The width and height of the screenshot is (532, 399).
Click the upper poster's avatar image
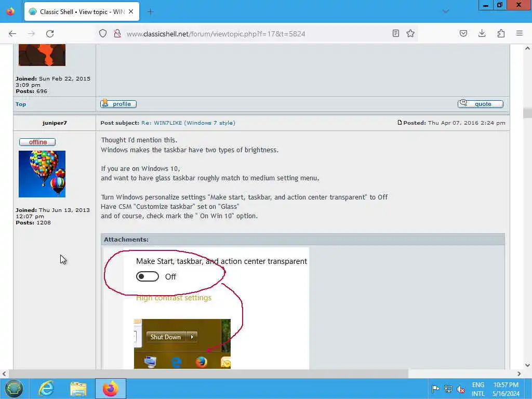[x=42, y=55]
